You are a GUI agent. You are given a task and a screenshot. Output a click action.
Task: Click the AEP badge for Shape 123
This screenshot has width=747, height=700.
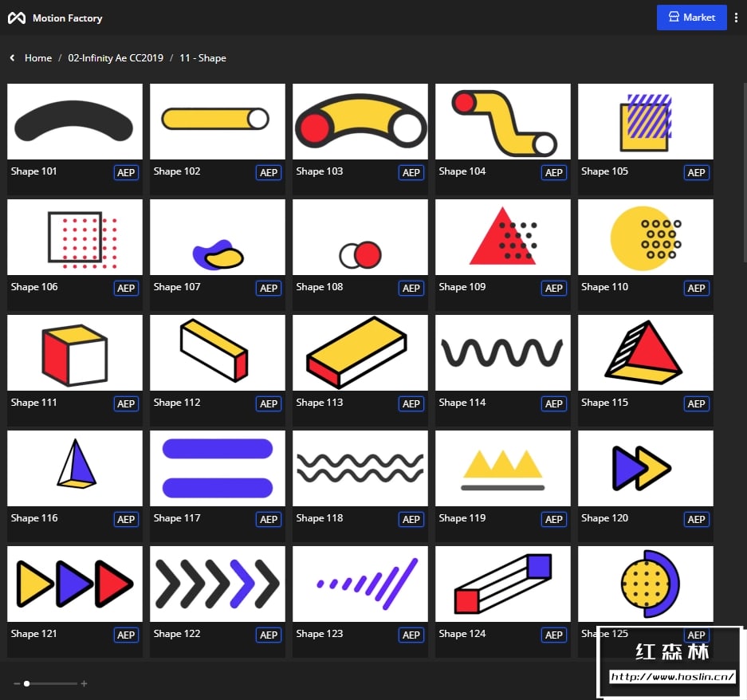tap(411, 635)
